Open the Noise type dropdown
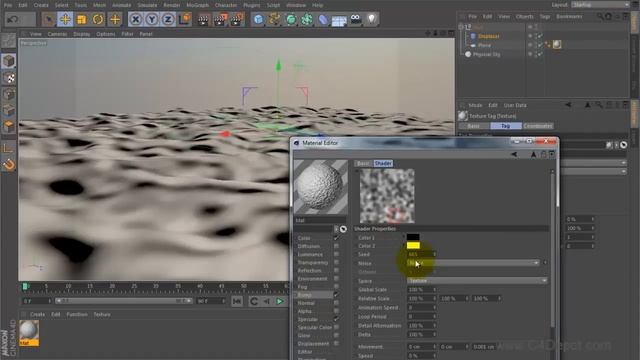Screen dimensions: 640x360 [x=473, y=263]
